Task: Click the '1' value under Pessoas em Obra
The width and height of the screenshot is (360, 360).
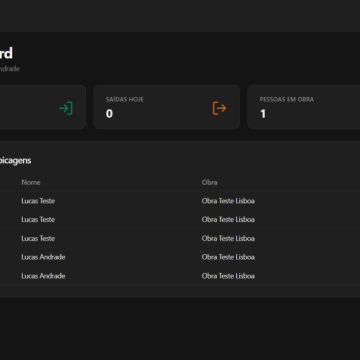Action: click(263, 114)
